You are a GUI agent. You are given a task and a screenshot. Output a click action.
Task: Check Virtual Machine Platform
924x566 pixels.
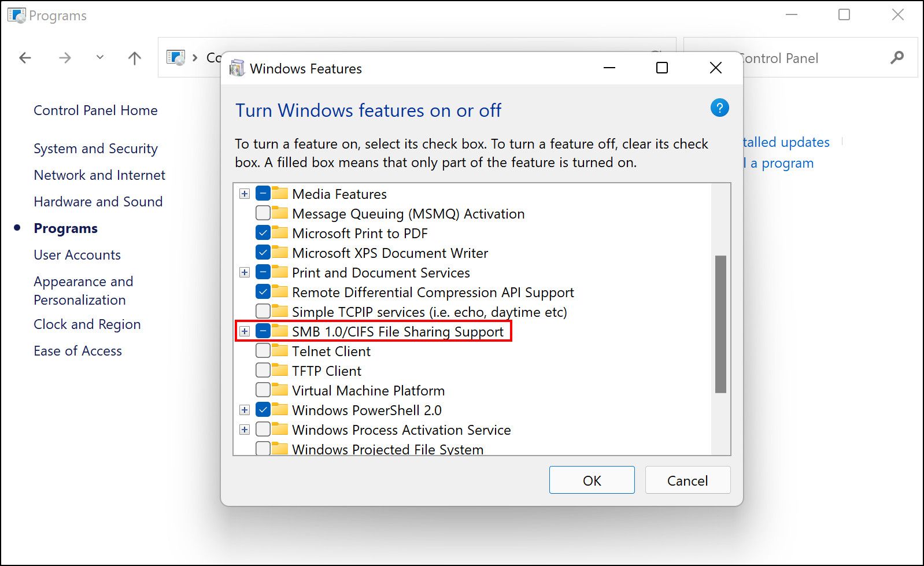point(263,390)
